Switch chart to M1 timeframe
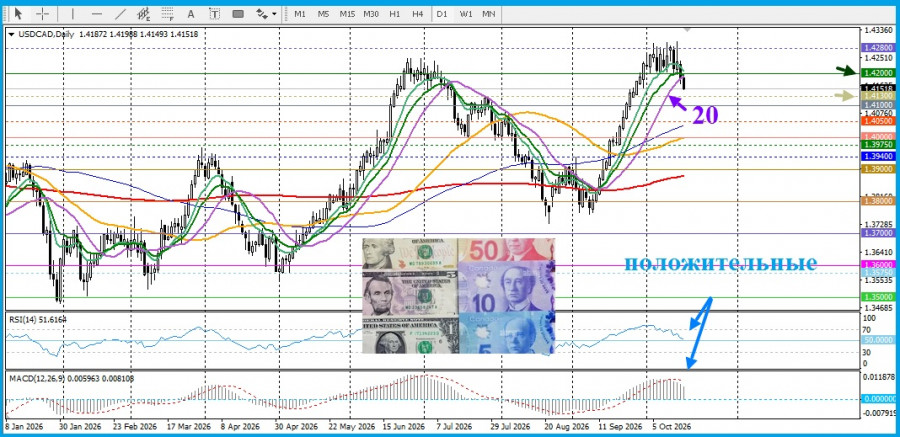The image size is (900, 437). pyautogui.click(x=300, y=13)
